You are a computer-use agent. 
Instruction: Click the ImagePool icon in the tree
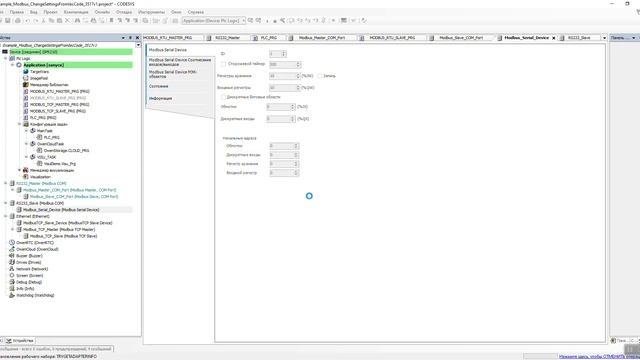(26, 78)
